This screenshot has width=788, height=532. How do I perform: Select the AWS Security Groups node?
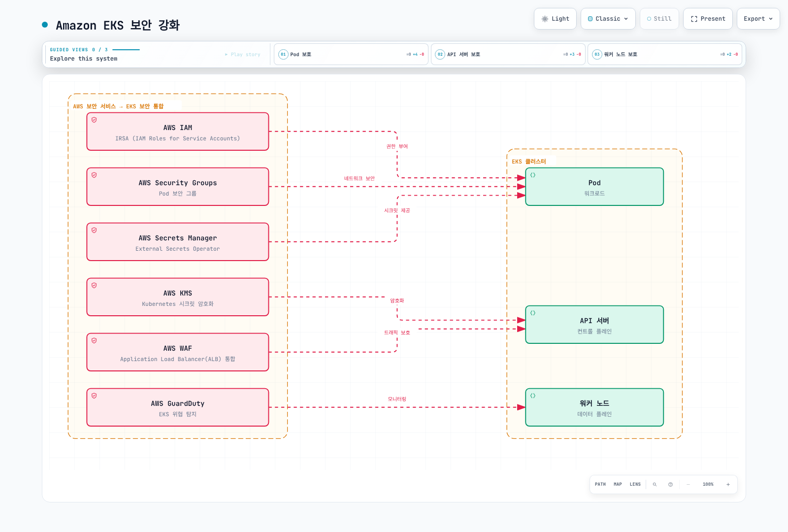pos(178,187)
